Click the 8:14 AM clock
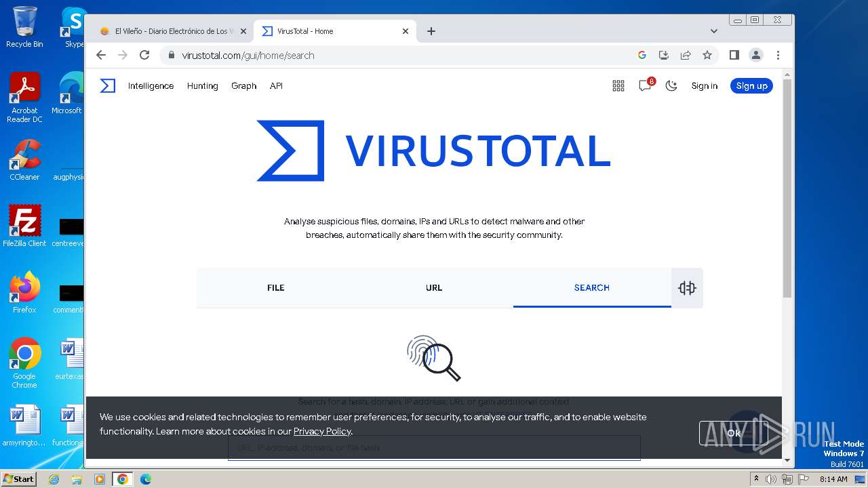868x488 pixels. [833, 479]
